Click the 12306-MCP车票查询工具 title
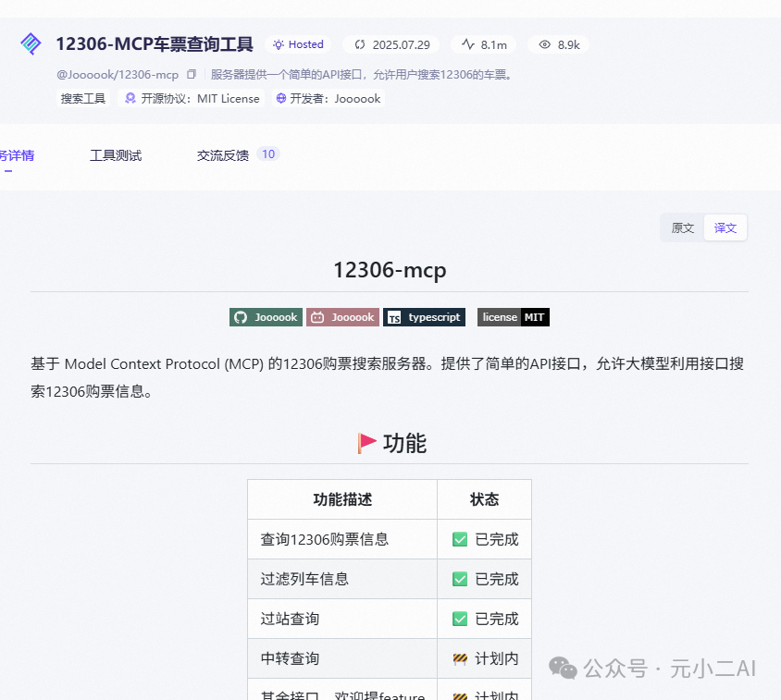781x700 pixels. (155, 43)
